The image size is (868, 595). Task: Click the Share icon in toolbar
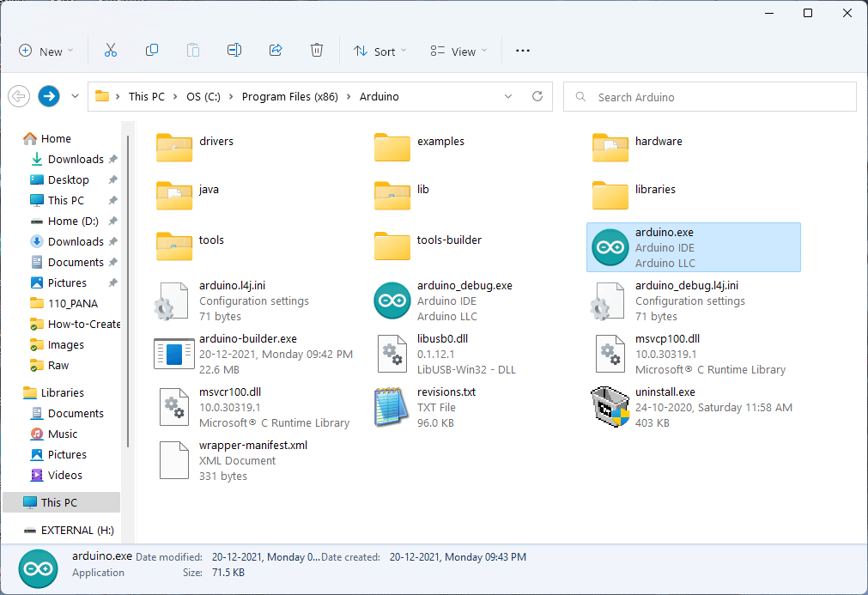(x=276, y=51)
